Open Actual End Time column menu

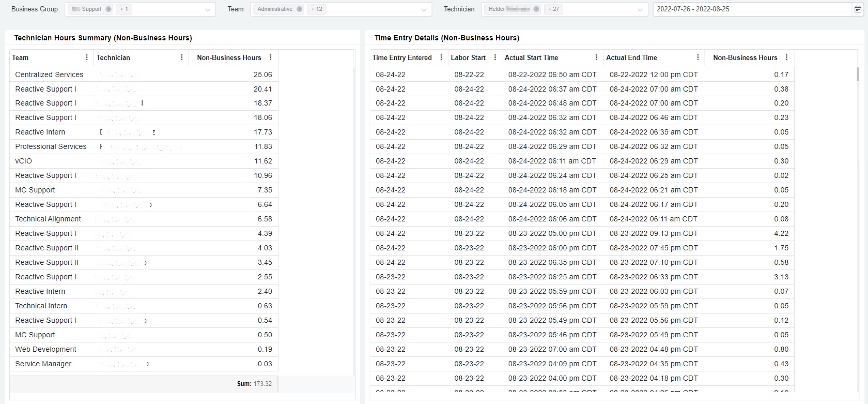[698, 57]
